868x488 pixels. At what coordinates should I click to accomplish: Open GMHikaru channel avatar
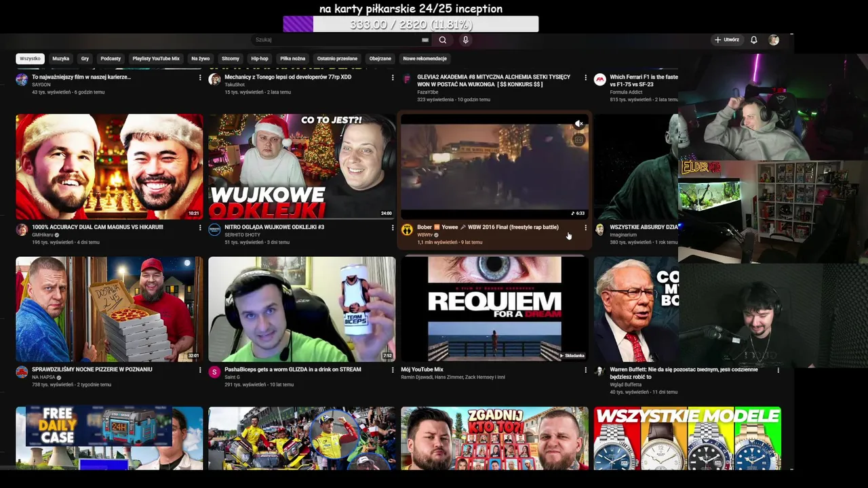(22, 230)
